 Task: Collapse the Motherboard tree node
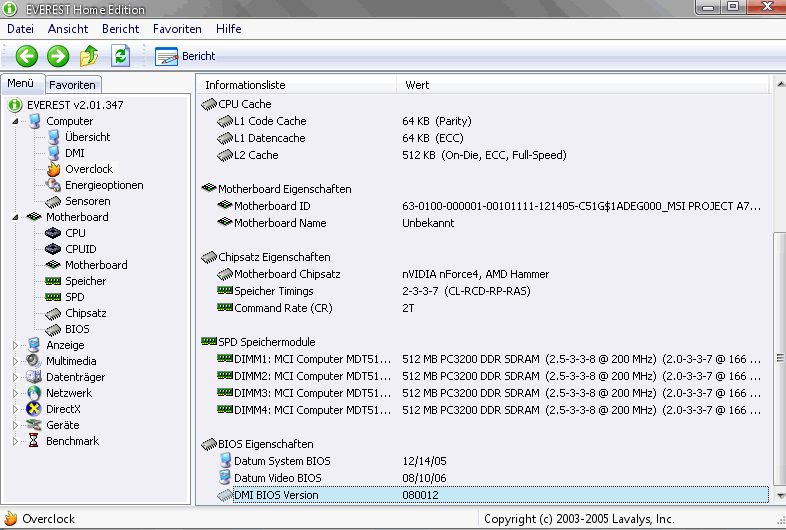[15, 217]
